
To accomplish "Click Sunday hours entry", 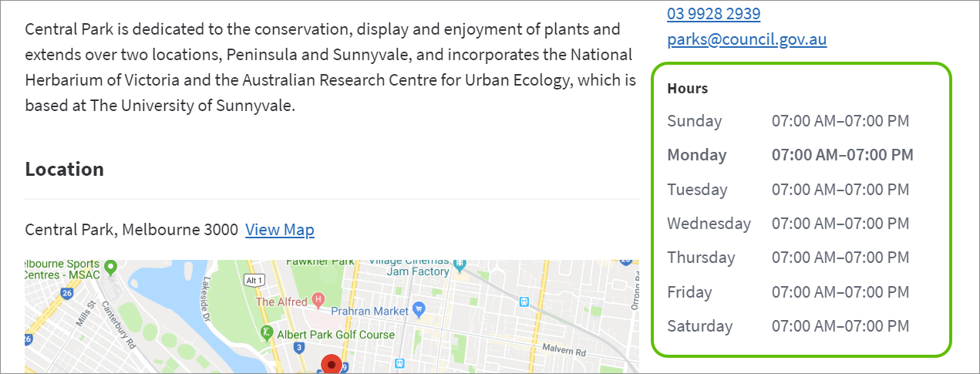I will 788,121.
